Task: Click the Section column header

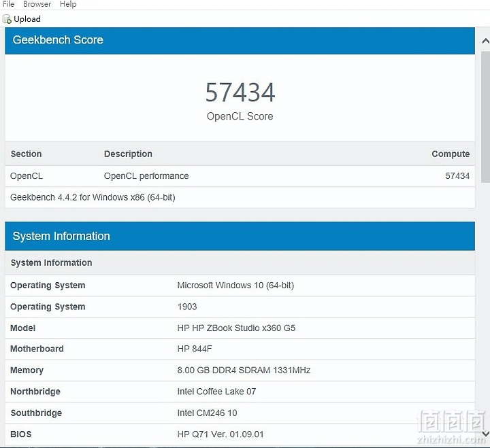Action: point(27,154)
